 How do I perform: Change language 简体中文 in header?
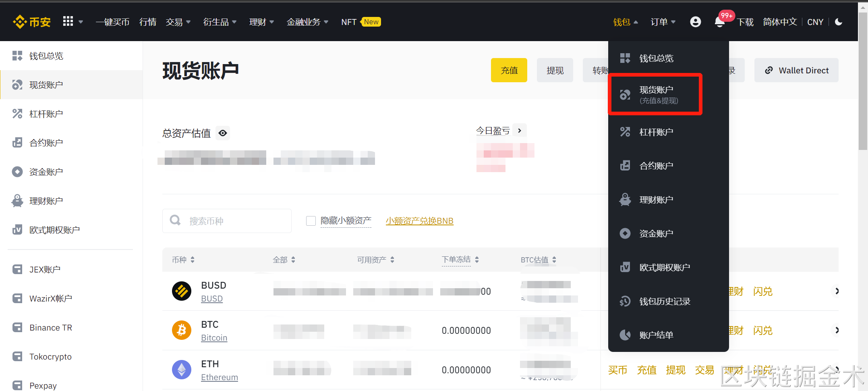pyautogui.click(x=780, y=22)
